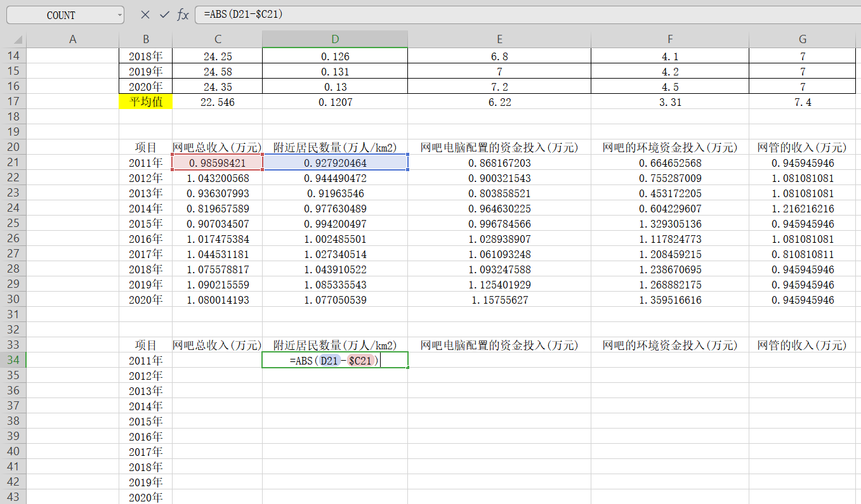Select column A header
861x504 pixels.
pyautogui.click(x=72, y=39)
